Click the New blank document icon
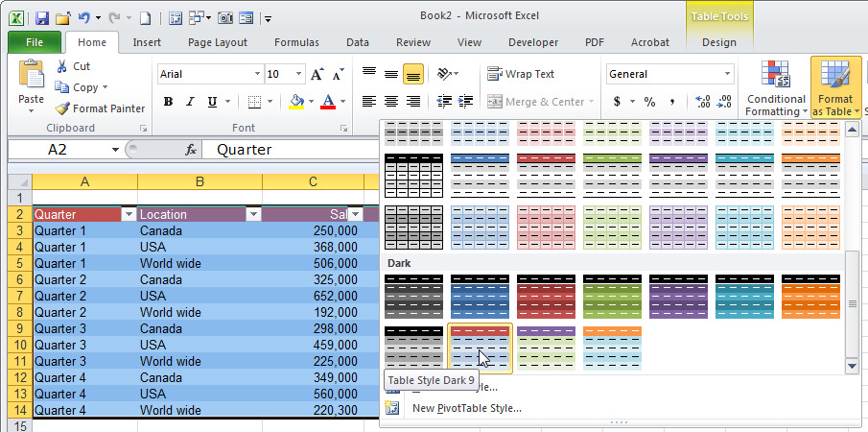 pyautogui.click(x=145, y=18)
